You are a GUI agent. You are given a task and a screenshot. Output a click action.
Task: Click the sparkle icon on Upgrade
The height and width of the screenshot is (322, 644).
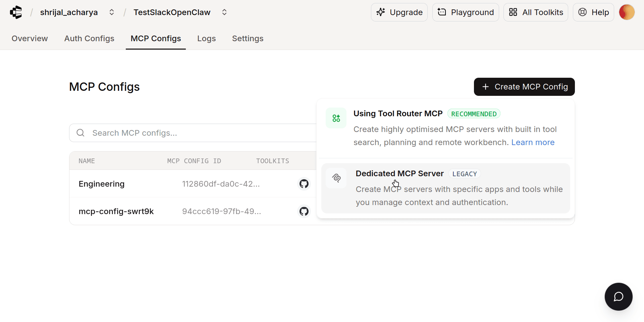tap(381, 12)
